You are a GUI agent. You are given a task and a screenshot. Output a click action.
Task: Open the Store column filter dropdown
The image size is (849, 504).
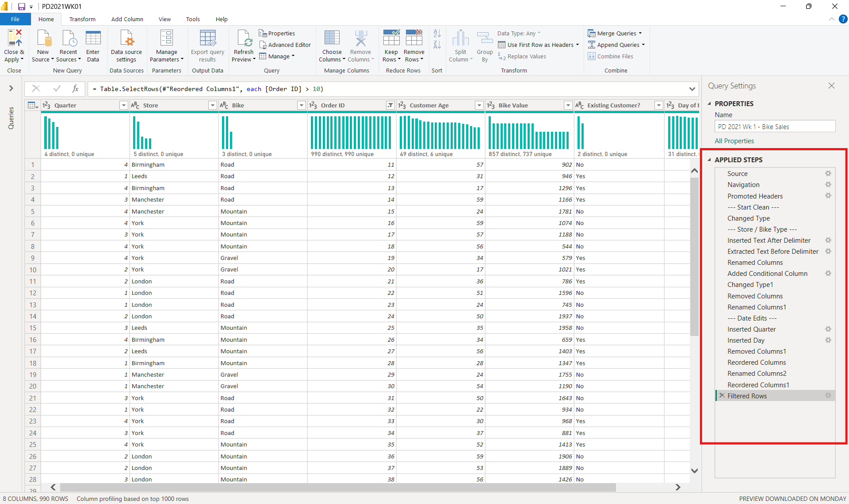point(213,105)
